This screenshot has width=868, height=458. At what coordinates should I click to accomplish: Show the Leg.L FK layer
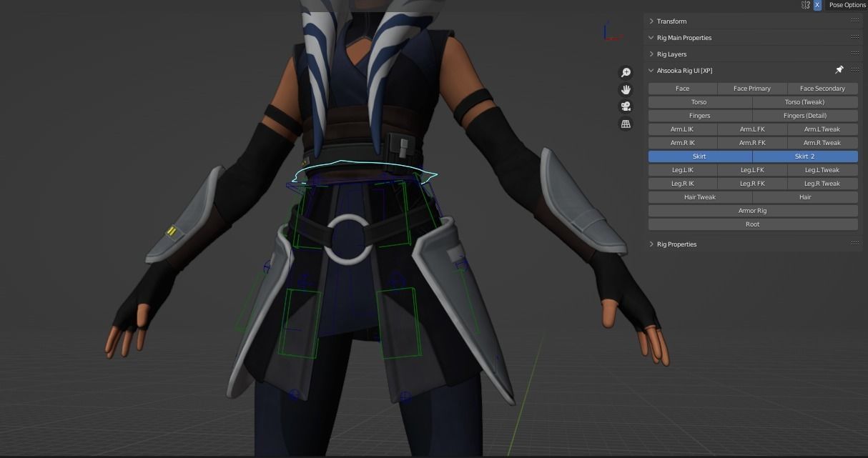click(x=752, y=170)
